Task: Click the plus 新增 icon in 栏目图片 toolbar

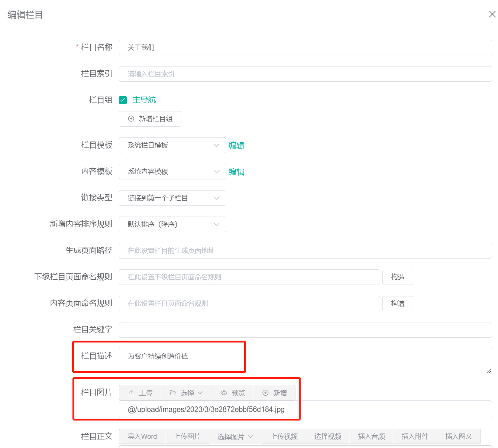Action: click(x=265, y=393)
